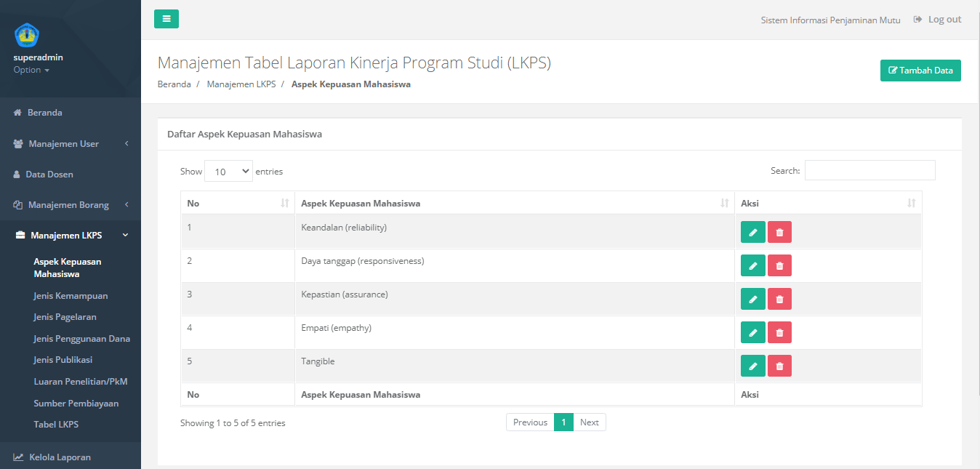Edit the Kepastian (assurance) entry

pos(752,299)
